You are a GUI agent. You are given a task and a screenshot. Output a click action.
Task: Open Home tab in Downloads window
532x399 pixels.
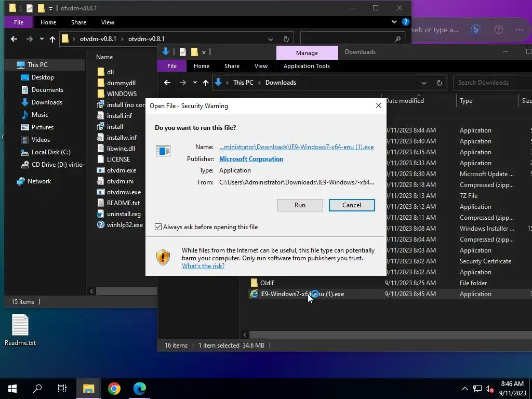pos(201,66)
